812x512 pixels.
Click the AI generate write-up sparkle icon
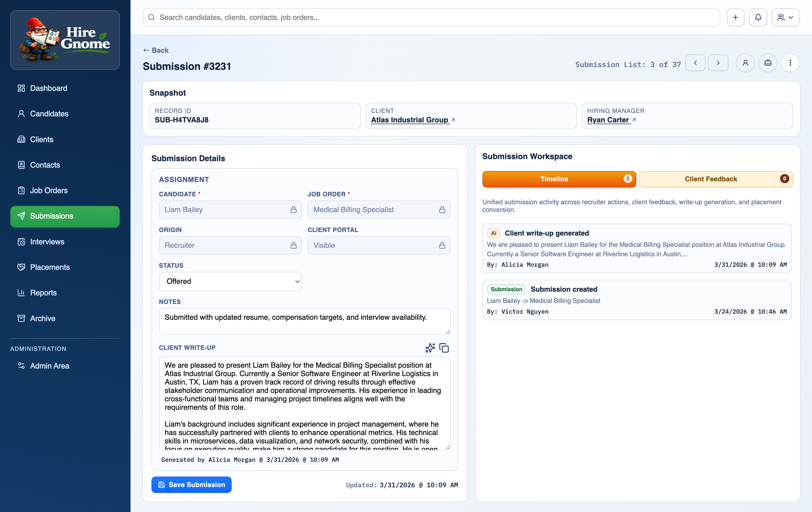[430, 348]
